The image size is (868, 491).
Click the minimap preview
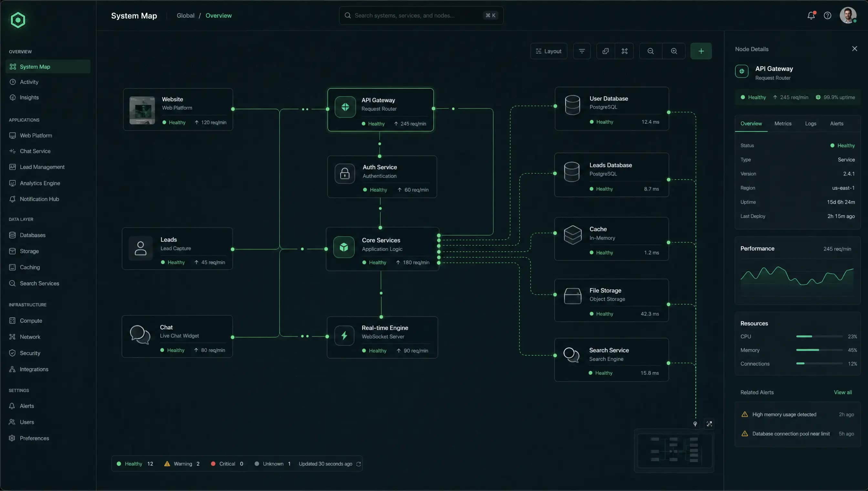(x=674, y=451)
